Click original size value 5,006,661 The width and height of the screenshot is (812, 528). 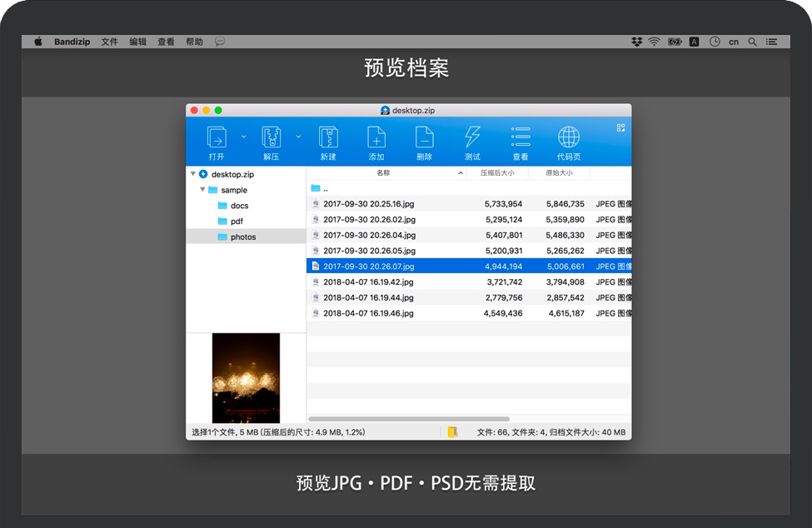pyautogui.click(x=565, y=266)
